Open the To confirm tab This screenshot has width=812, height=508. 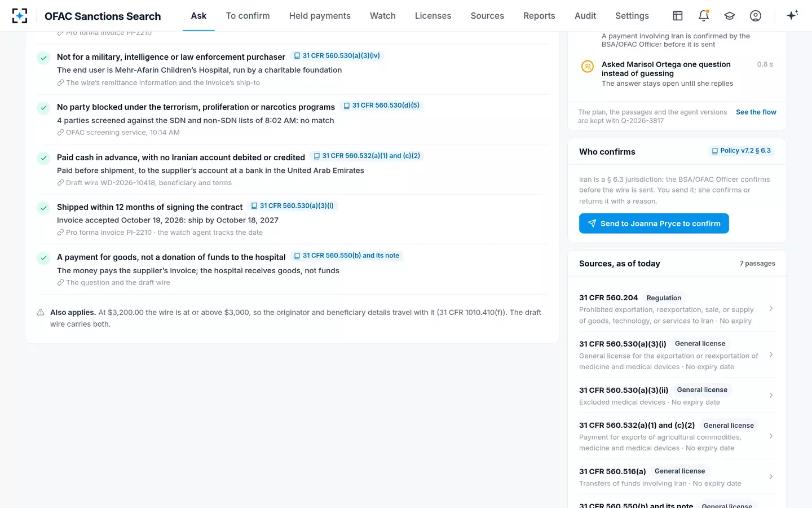coord(248,16)
